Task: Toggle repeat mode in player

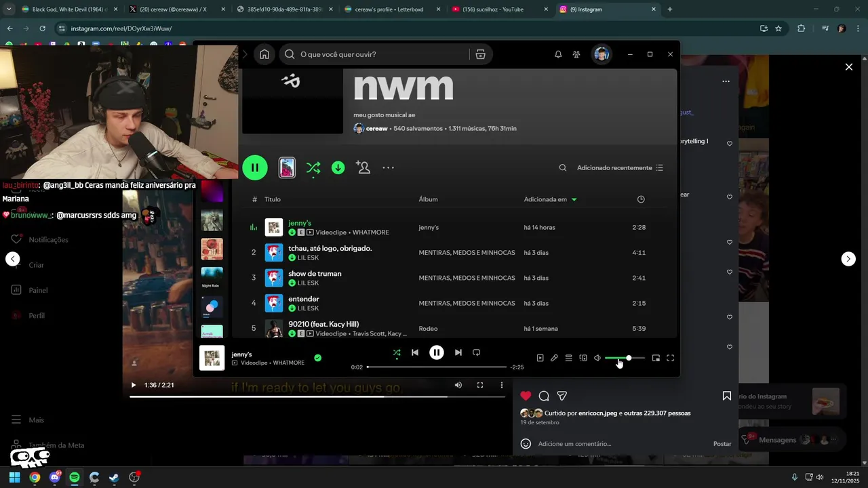Action: point(477,352)
